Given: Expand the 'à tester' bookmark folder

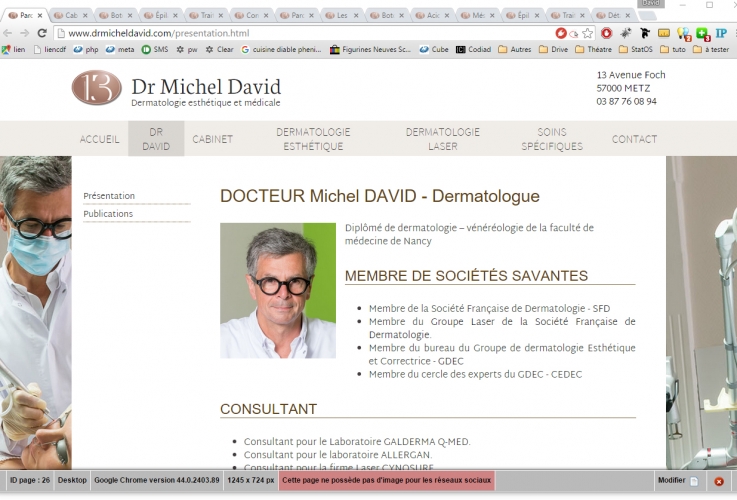Looking at the screenshot, I should point(711,49).
